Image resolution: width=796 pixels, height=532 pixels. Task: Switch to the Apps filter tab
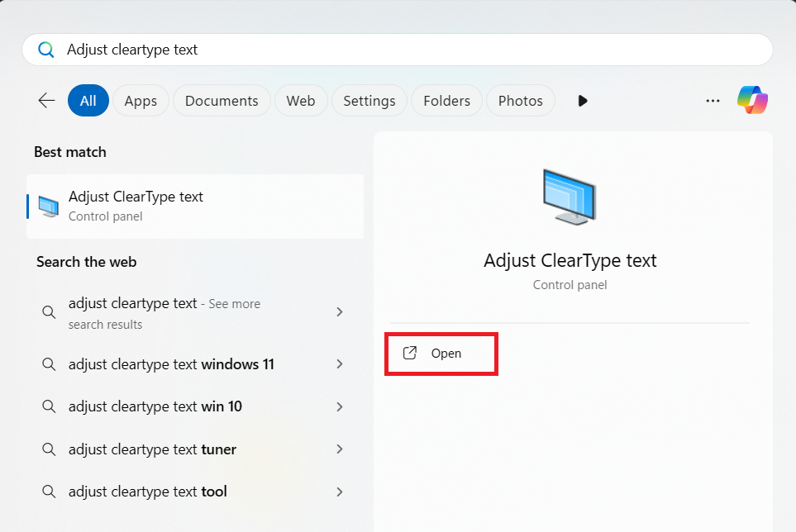tap(141, 101)
